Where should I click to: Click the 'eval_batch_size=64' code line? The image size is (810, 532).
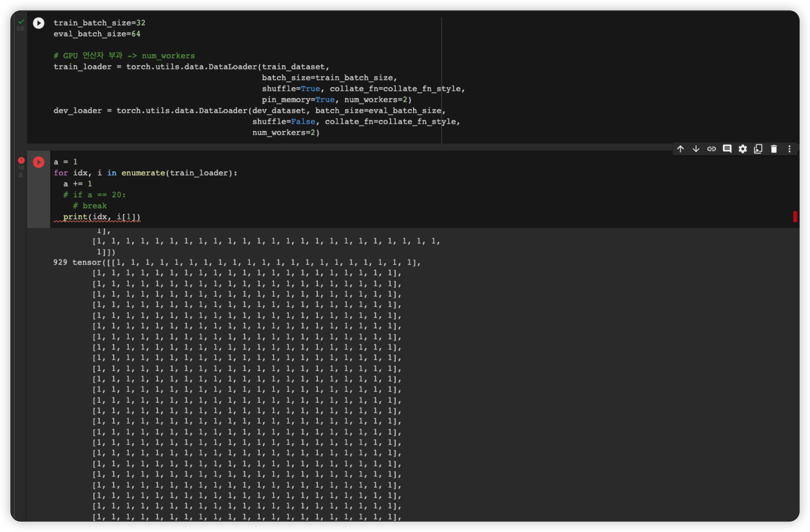tap(97, 34)
